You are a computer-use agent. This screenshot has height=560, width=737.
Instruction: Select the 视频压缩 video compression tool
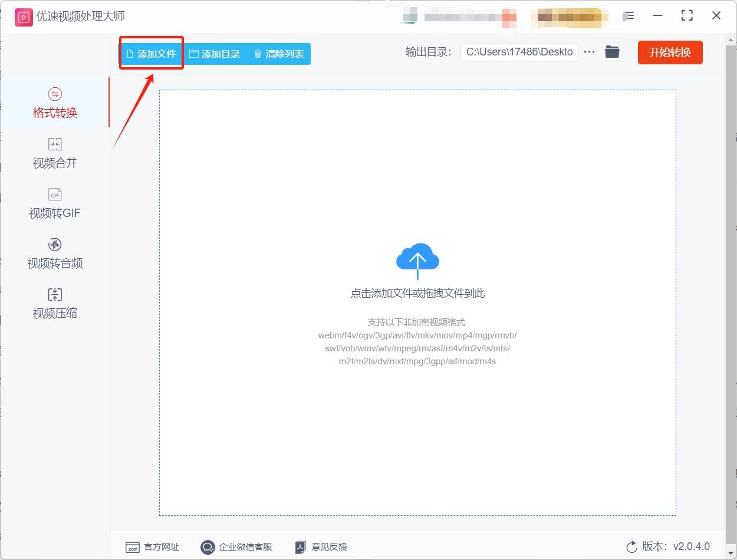[54, 304]
